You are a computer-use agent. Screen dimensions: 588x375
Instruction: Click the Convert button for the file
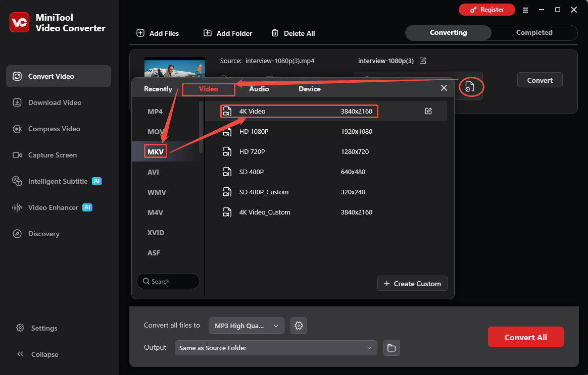pos(540,80)
